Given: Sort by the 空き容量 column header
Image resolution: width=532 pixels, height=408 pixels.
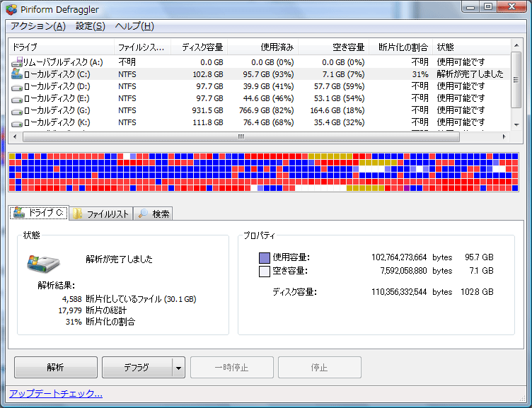Looking at the screenshot, I should tap(334, 47).
